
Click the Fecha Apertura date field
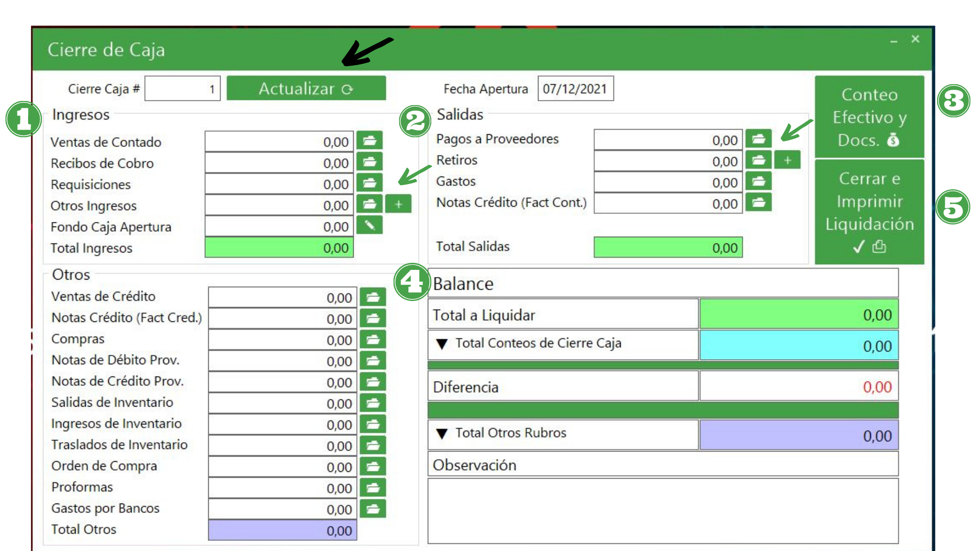575,89
